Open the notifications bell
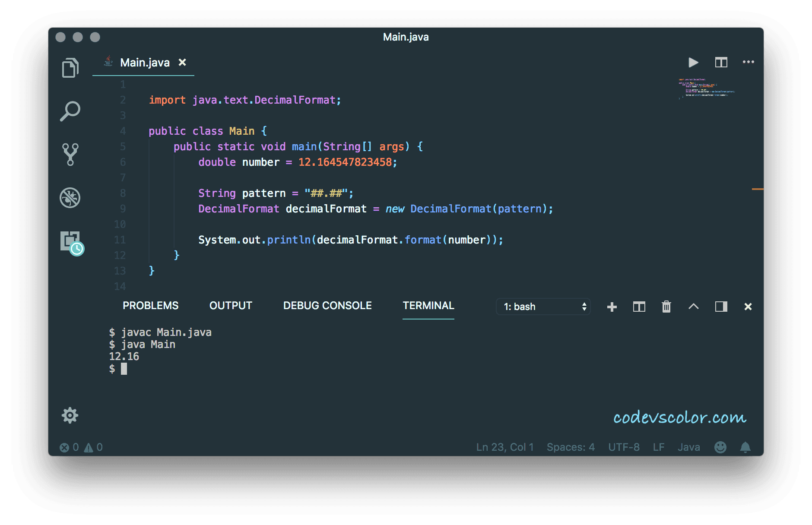 point(745,447)
